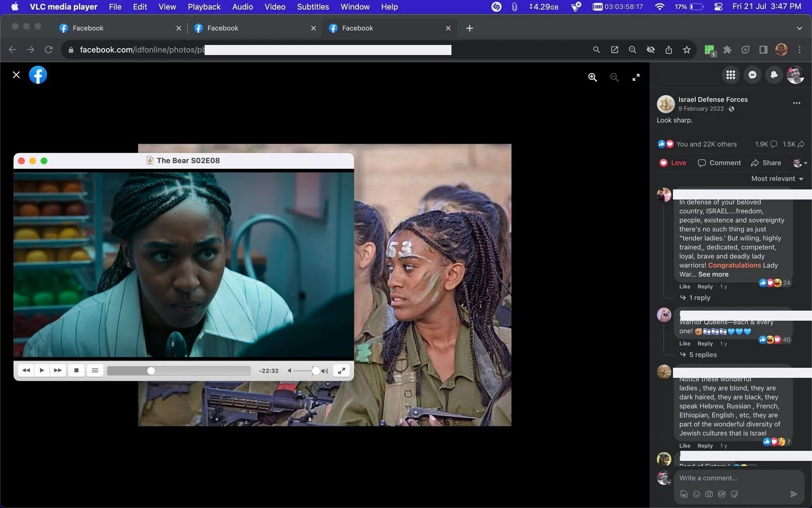812x508 pixels.
Task: Zoom in on the Facebook photo
Action: click(x=593, y=77)
